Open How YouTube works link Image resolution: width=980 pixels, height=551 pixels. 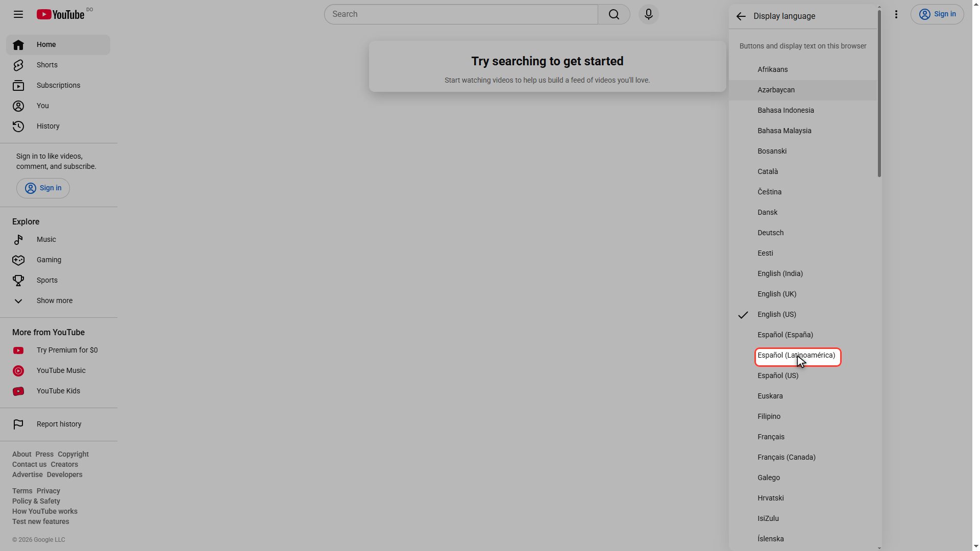[45, 512]
